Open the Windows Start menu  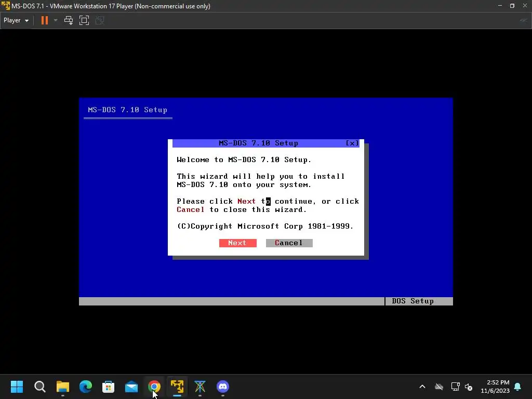[17, 387]
